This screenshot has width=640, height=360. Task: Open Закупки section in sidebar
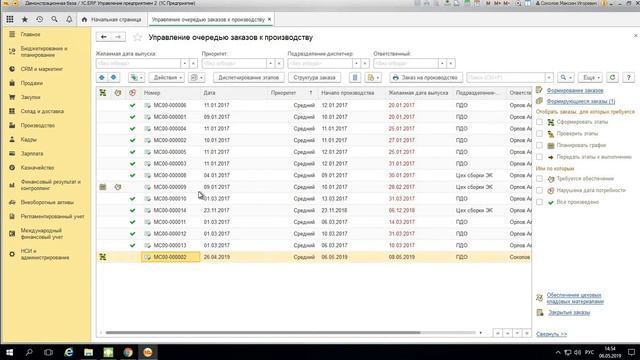click(30, 97)
